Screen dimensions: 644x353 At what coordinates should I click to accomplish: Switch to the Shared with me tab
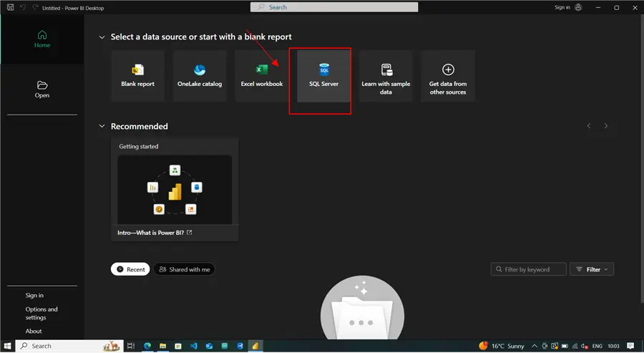point(185,269)
